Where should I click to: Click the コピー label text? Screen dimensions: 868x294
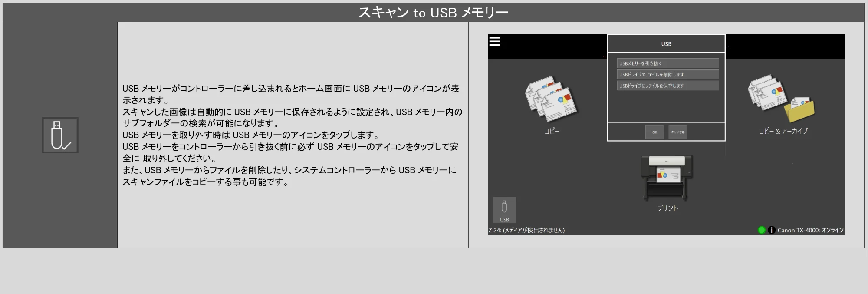tap(552, 131)
